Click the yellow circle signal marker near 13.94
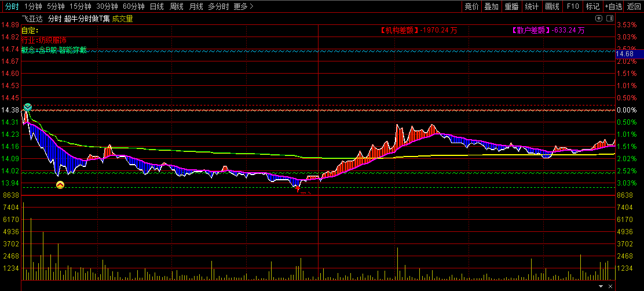This screenshot has width=644, height=291. tap(60, 185)
